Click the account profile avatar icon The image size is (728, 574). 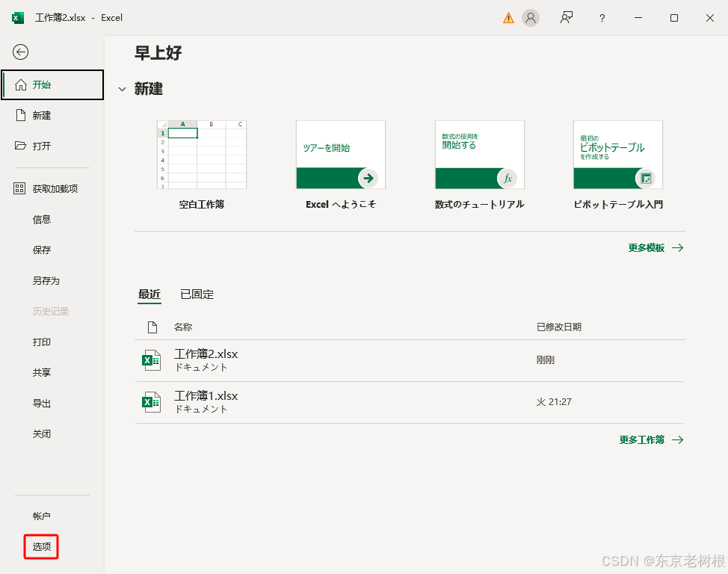pyautogui.click(x=531, y=18)
